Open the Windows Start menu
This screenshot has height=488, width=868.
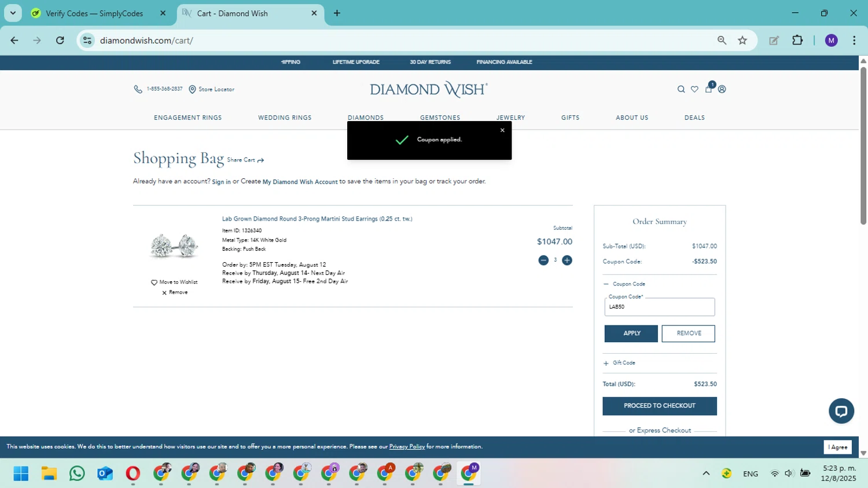click(21, 474)
